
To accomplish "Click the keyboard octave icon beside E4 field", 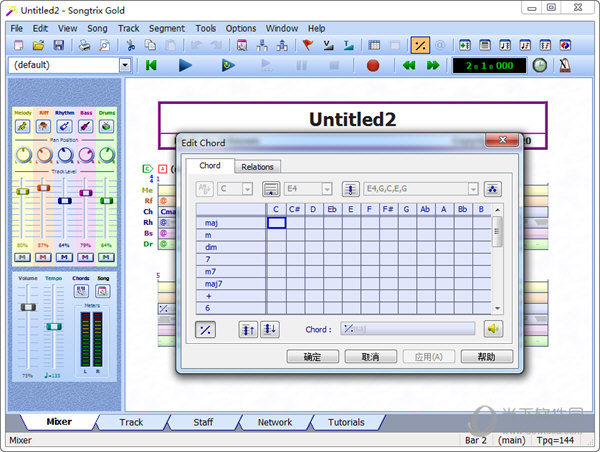I will pos(271,189).
